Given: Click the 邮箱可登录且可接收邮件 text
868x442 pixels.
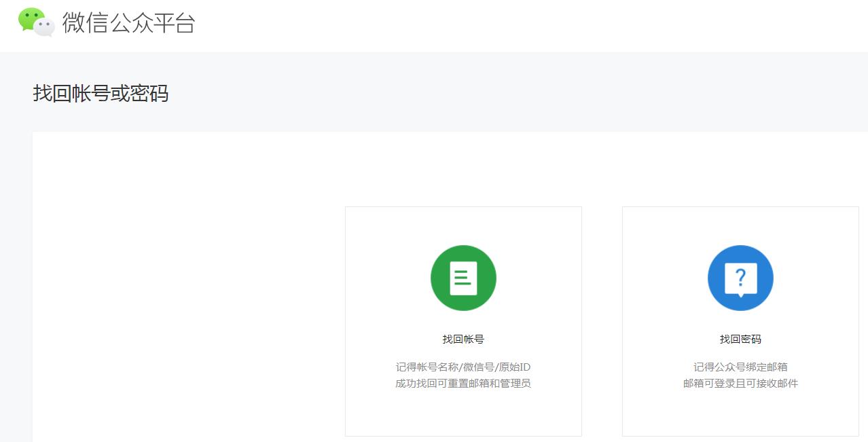Looking at the screenshot, I should coord(740,382).
